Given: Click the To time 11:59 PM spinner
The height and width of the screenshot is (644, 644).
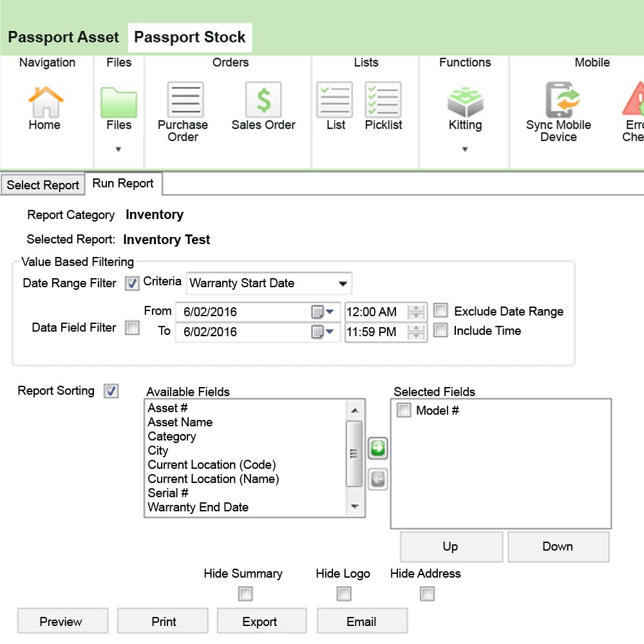Looking at the screenshot, I should point(416,332).
